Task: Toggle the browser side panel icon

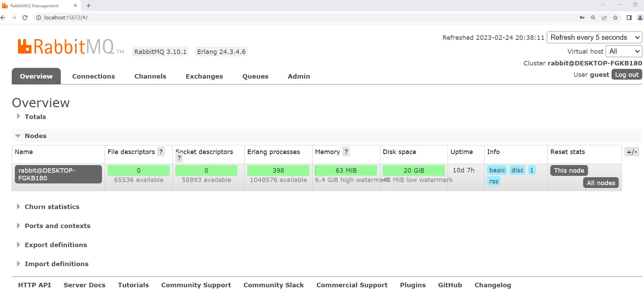Action: [629, 18]
